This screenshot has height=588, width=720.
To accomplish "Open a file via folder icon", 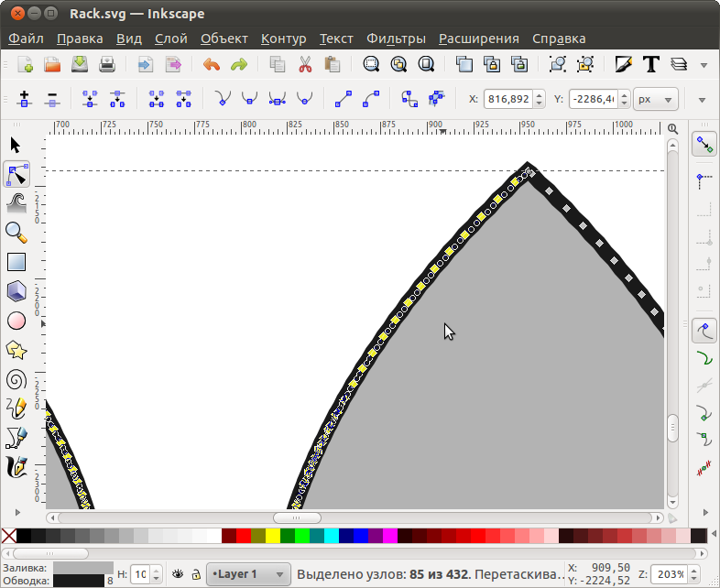I will tap(52, 64).
